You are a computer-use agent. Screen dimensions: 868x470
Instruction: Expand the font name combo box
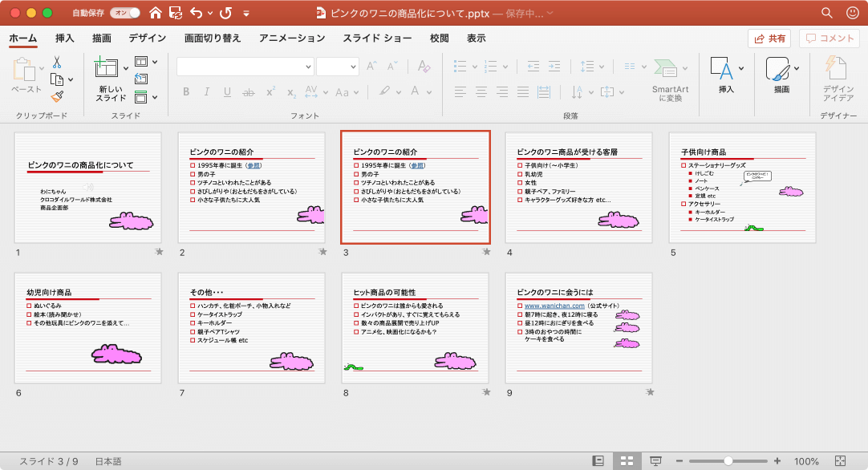(x=309, y=67)
